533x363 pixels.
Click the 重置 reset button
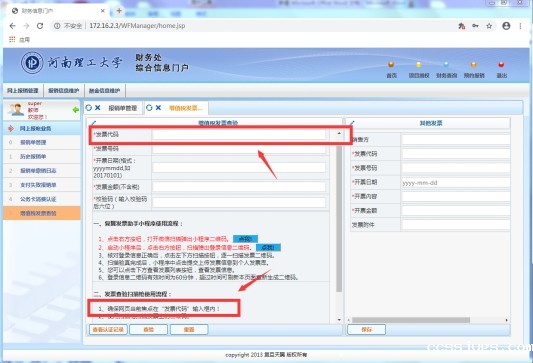[x=189, y=330]
